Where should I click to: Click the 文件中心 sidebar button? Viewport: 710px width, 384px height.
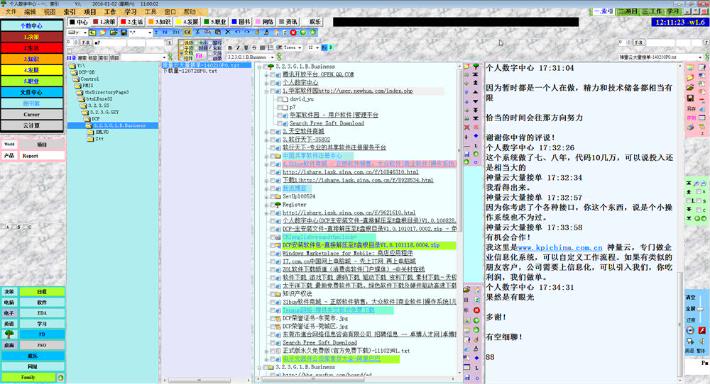(31, 92)
